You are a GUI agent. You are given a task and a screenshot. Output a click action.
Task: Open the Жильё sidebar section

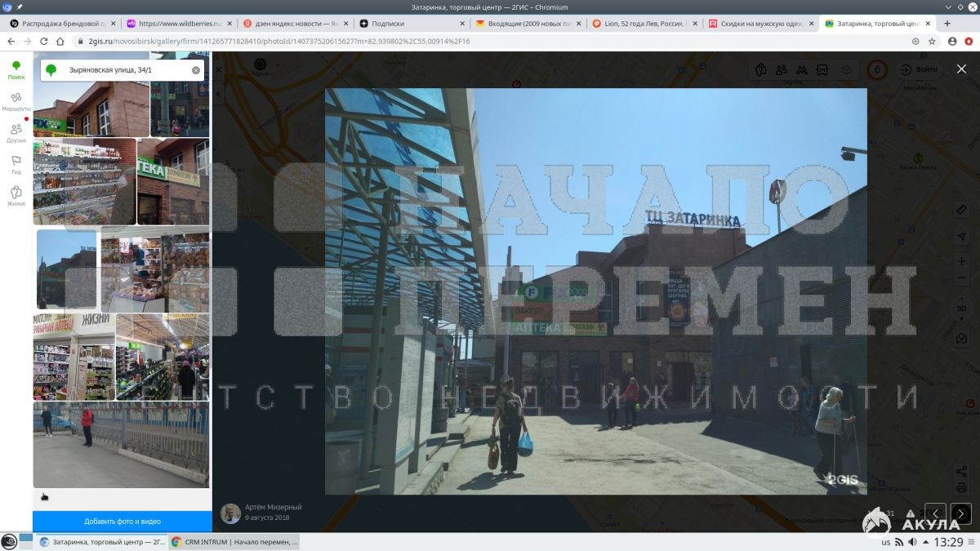(x=16, y=196)
